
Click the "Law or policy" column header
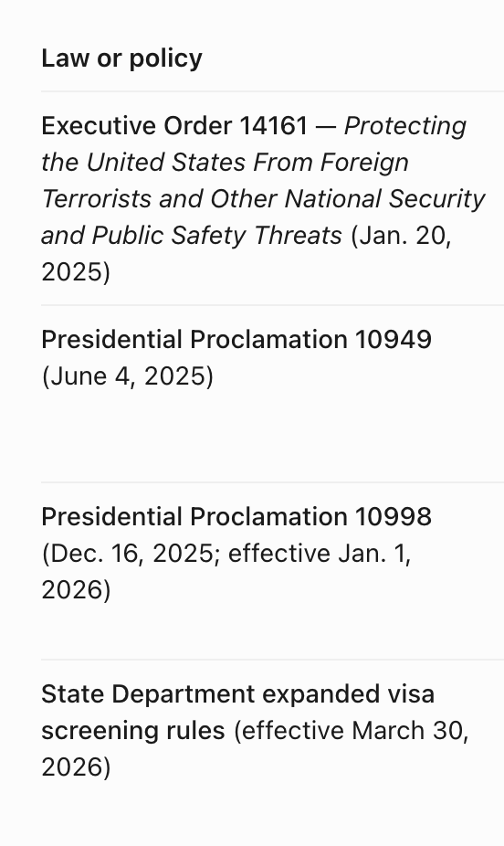(x=121, y=58)
